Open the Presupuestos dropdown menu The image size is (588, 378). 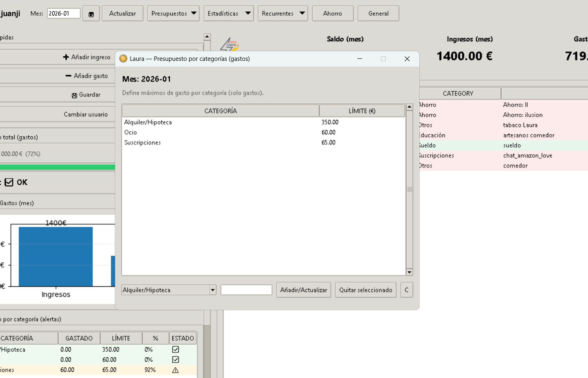pyautogui.click(x=173, y=14)
